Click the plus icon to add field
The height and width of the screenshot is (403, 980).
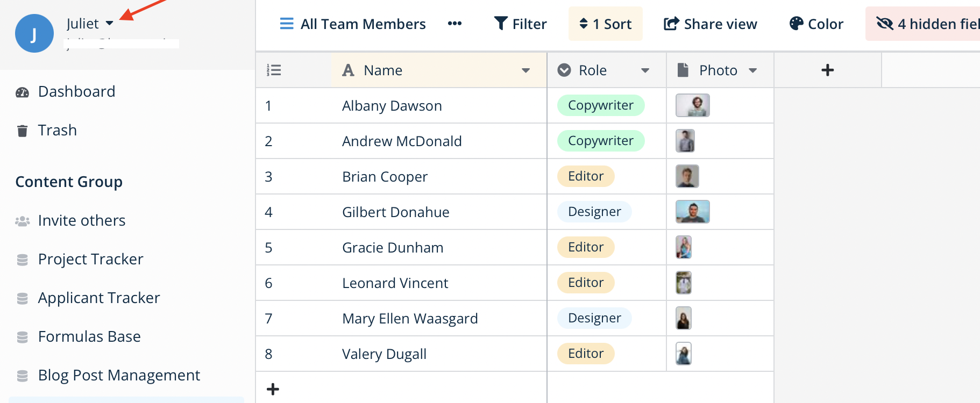click(x=827, y=70)
